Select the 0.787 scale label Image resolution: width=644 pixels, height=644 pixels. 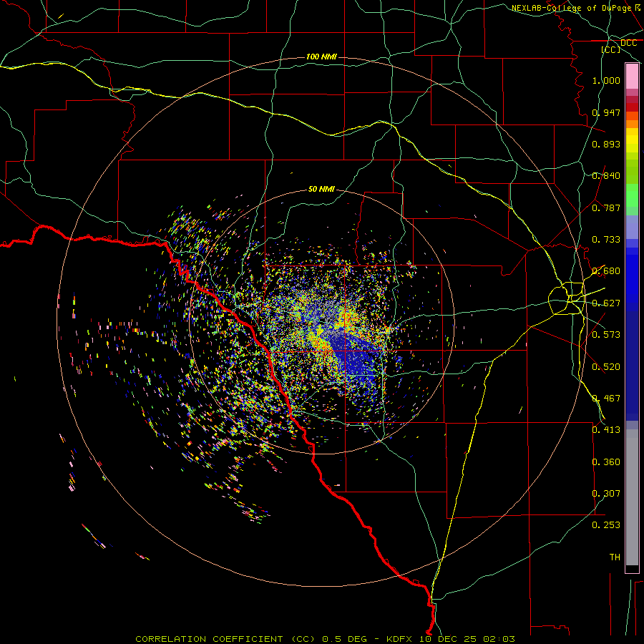coord(606,208)
